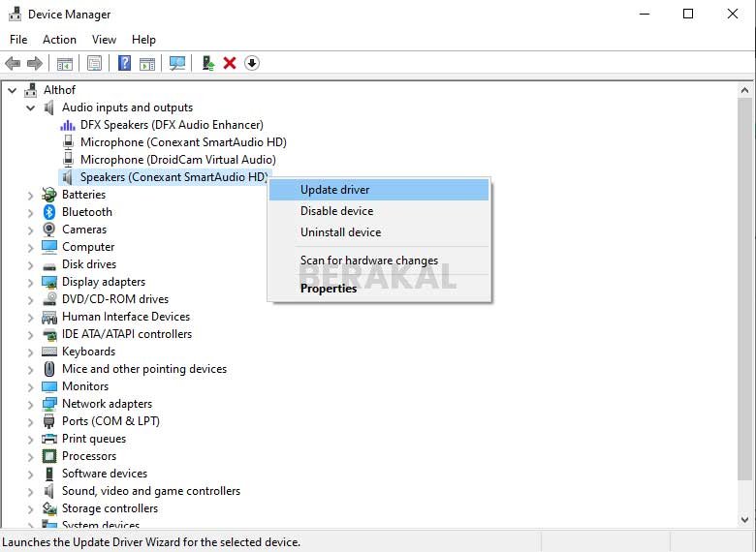Click the Cameras webcam icon
The width and height of the screenshot is (756, 552).
pyautogui.click(x=49, y=230)
